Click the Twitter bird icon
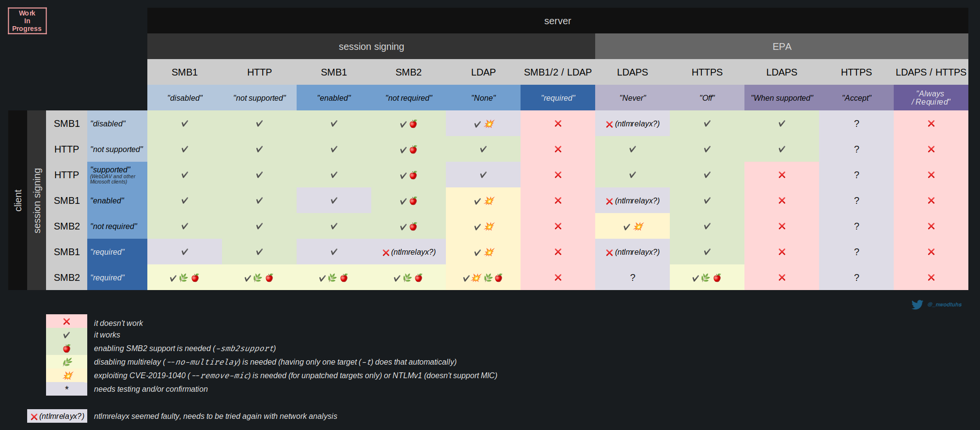Viewport: 980px width, 430px height. point(917,305)
